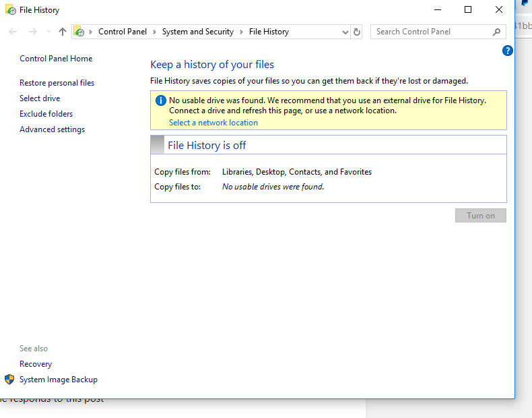
Task: Click the refresh icon in address bar
Action: pyautogui.click(x=357, y=32)
